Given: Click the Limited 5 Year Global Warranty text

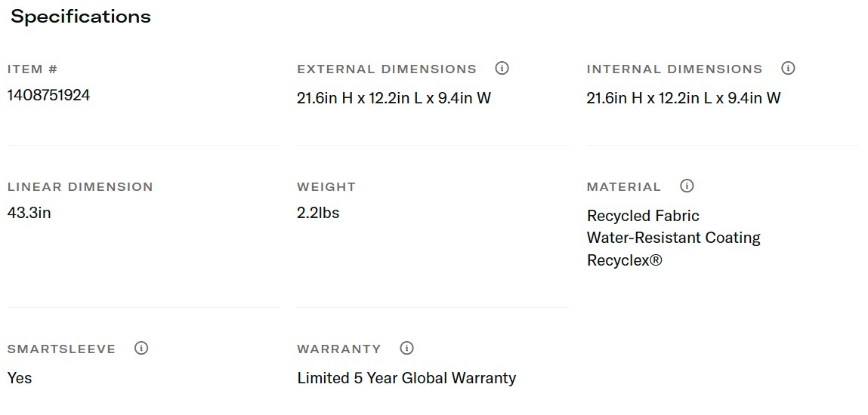Looking at the screenshot, I should click(406, 378).
